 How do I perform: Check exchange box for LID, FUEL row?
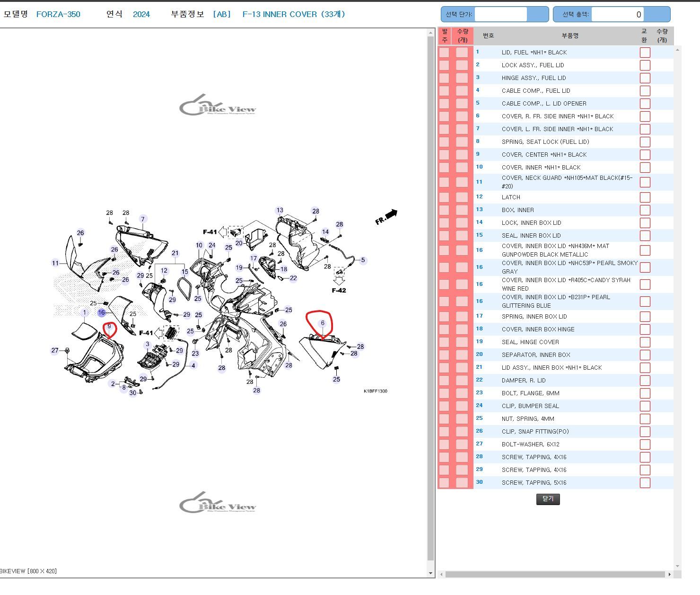tap(645, 53)
